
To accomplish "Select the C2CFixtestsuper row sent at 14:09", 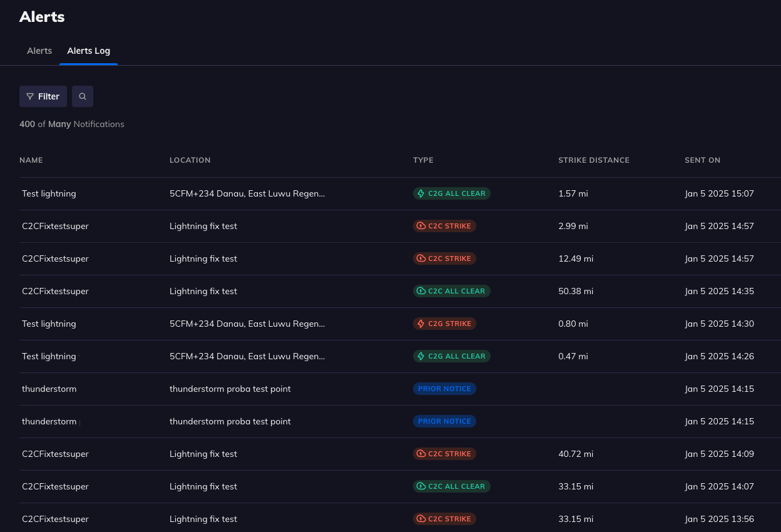I will click(x=390, y=454).
